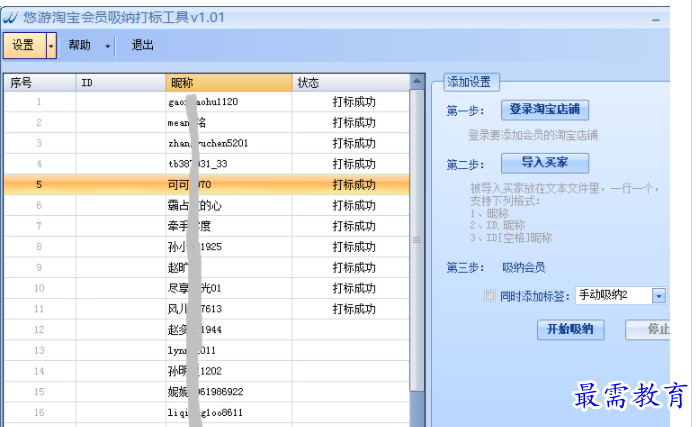Sort by the 状态 column header
The height and width of the screenshot is (427, 696).
(x=351, y=83)
